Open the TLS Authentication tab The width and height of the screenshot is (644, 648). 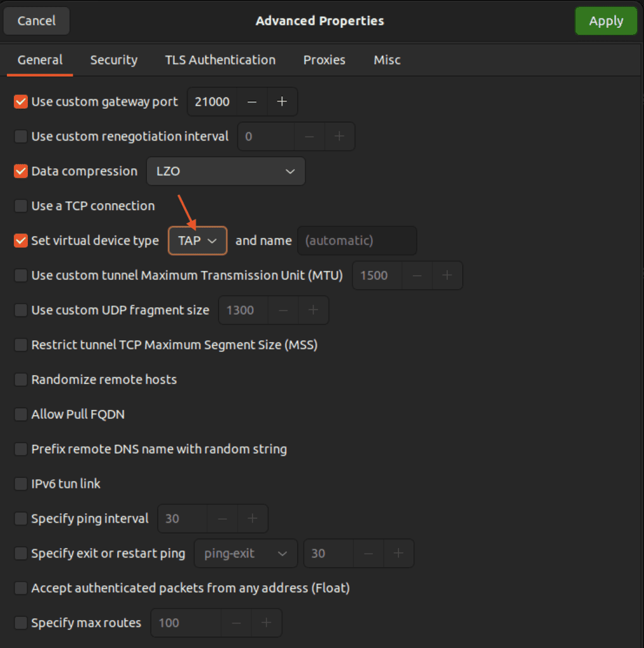(x=220, y=60)
